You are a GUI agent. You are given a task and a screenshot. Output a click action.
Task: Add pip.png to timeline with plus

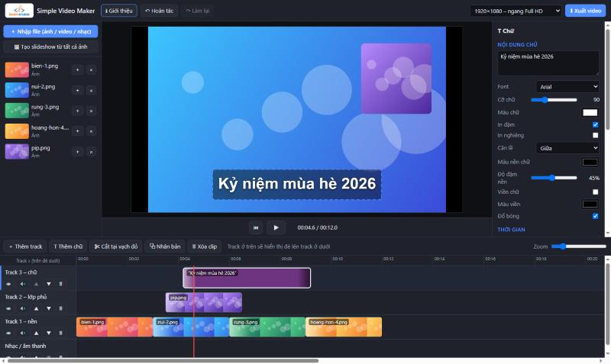click(x=78, y=152)
